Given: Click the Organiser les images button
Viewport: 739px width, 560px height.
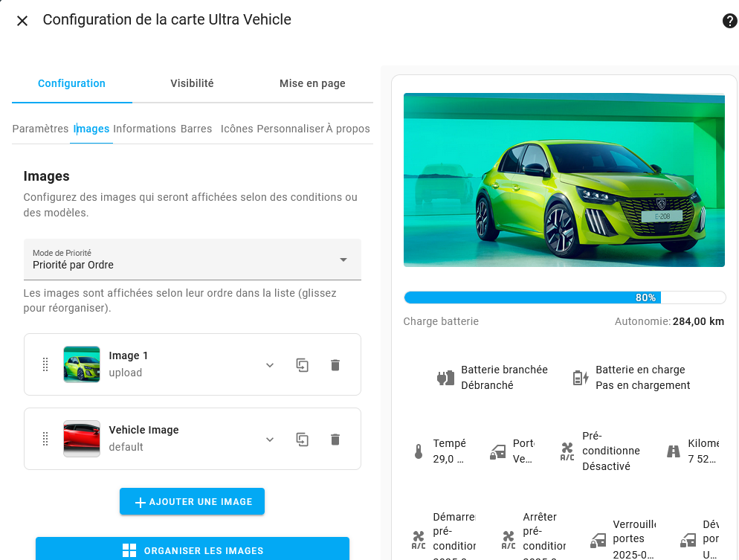Looking at the screenshot, I should 193,549.
